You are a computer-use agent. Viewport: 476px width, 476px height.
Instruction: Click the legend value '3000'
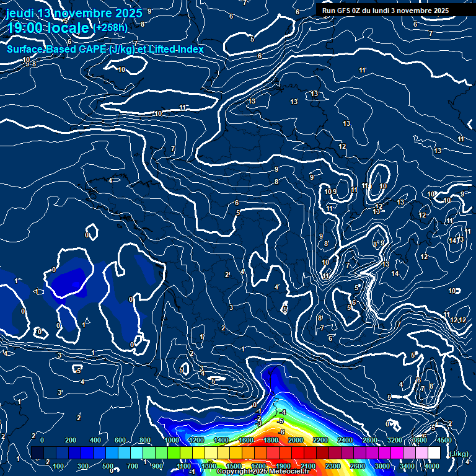click(x=382, y=466)
